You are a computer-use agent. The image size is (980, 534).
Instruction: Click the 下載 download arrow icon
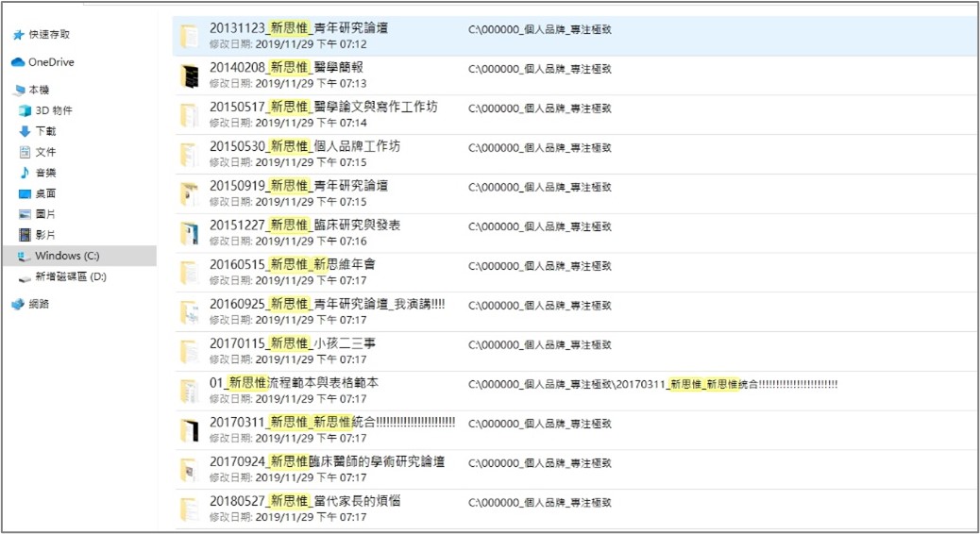pyautogui.click(x=25, y=131)
